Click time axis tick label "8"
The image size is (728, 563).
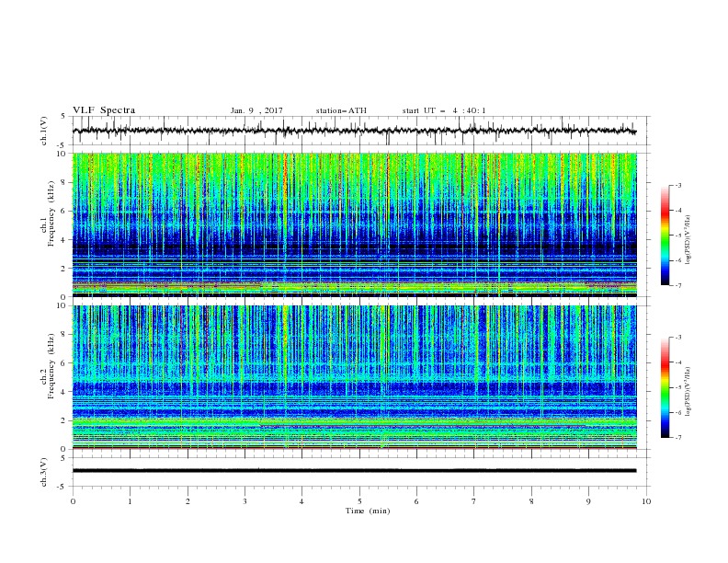tap(531, 501)
